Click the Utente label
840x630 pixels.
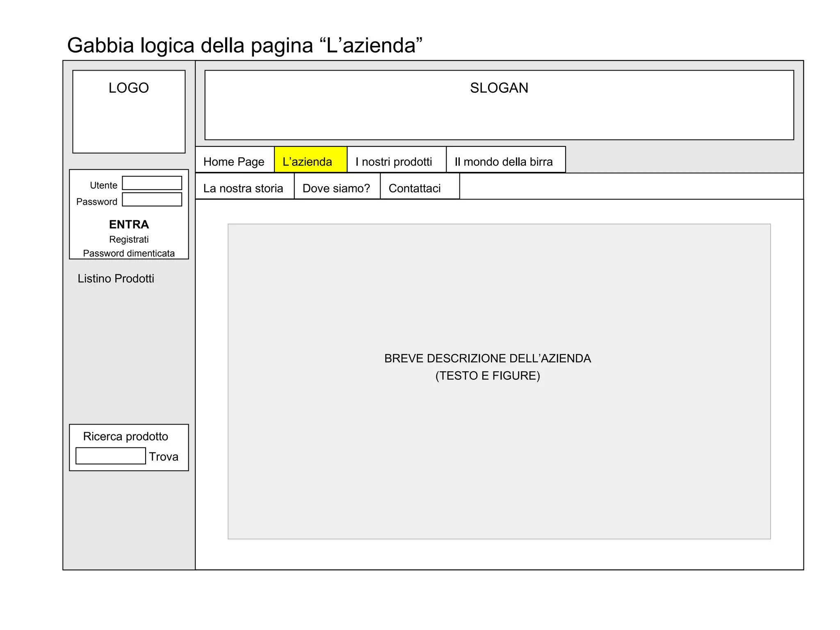tap(104, 185)
